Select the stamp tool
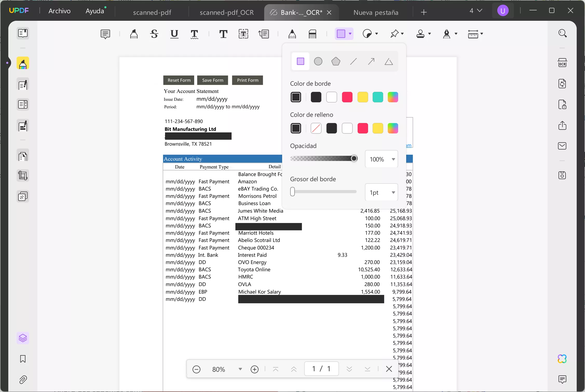 (420, 34)
